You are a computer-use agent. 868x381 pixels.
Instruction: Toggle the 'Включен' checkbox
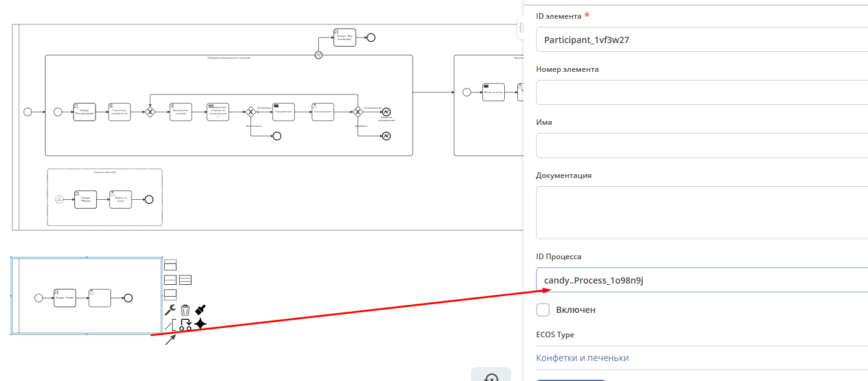tap(543, 310)
